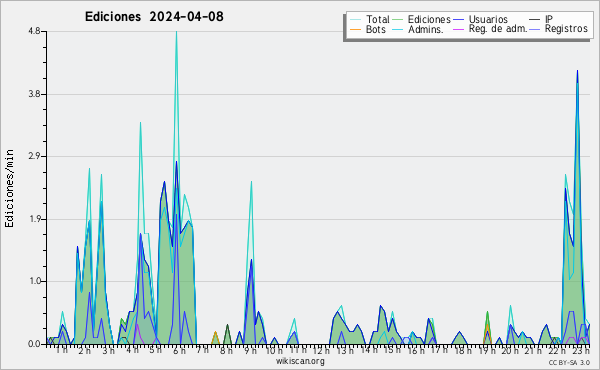Click the 'Ediciones' legend label

click(x=429, y=19)
